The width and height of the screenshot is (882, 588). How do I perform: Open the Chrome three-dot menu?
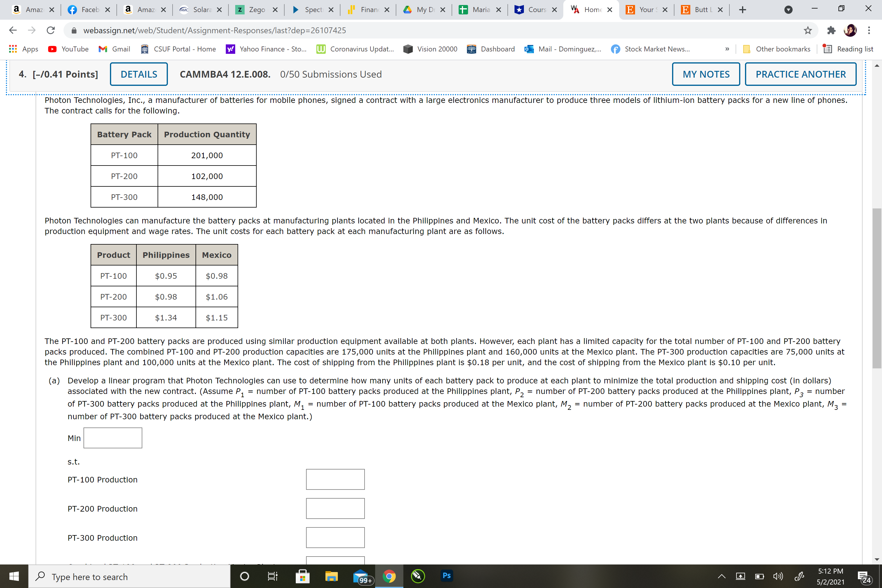870,30
